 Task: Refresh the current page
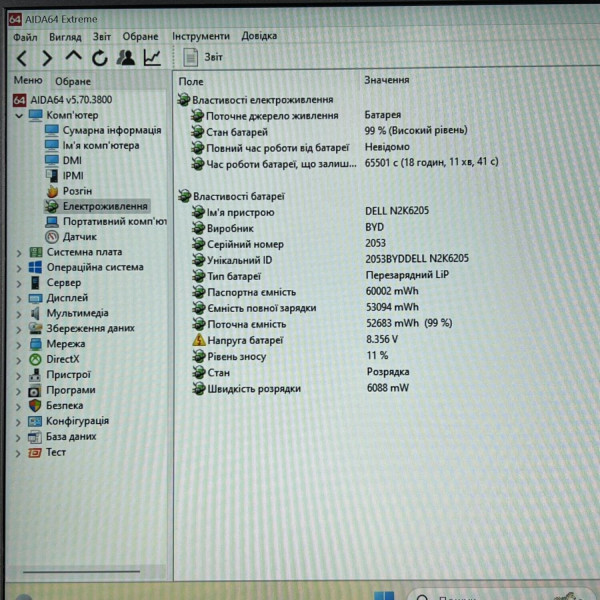[x=99, y=58]
